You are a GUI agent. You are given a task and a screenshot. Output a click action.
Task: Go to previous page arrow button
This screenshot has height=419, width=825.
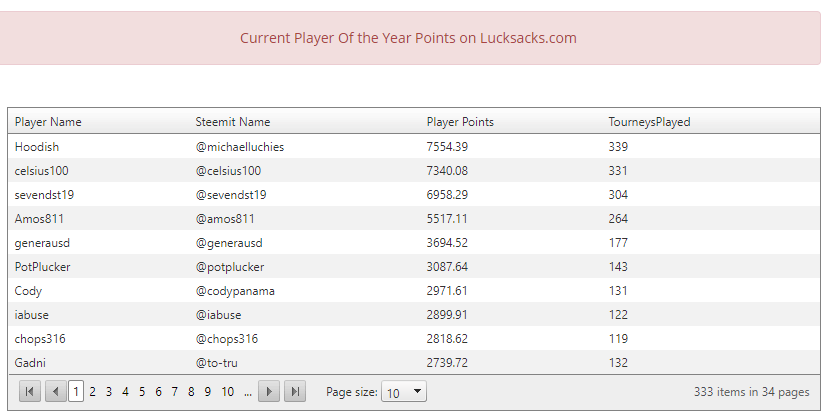tap(56, 392)
